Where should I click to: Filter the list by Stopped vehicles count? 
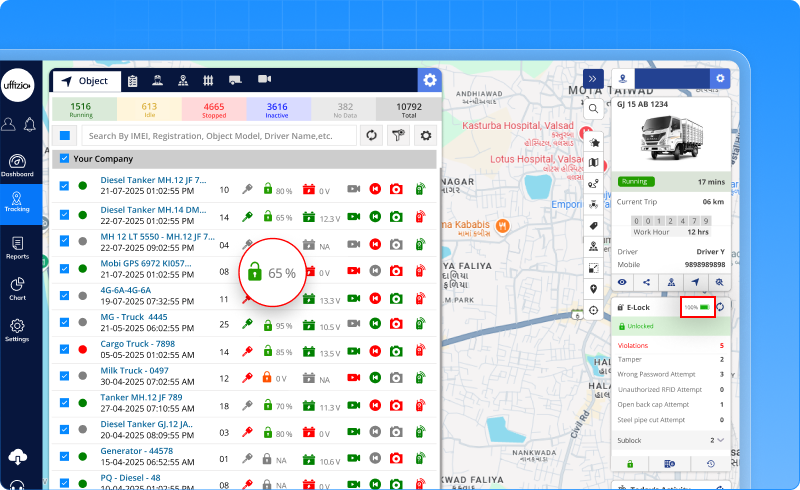pyautogui.click(x=214, y=110)
